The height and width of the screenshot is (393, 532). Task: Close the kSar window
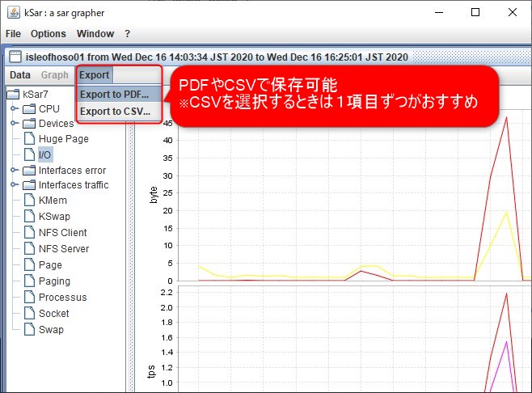[x=513, y=13]
